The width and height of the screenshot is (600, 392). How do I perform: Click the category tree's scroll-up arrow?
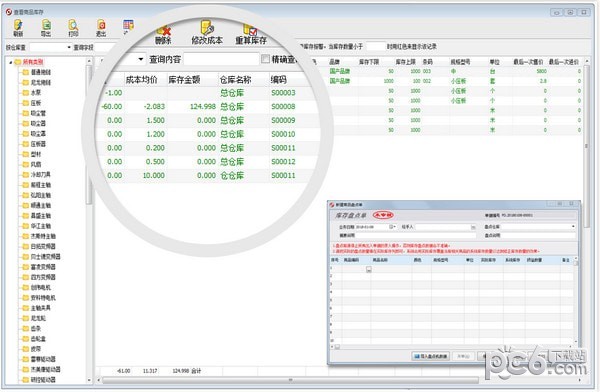tap(89, 61)
